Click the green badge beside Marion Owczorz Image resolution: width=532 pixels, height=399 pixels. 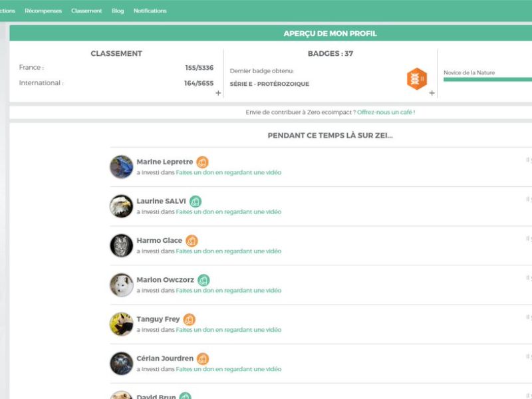(203, 280)
